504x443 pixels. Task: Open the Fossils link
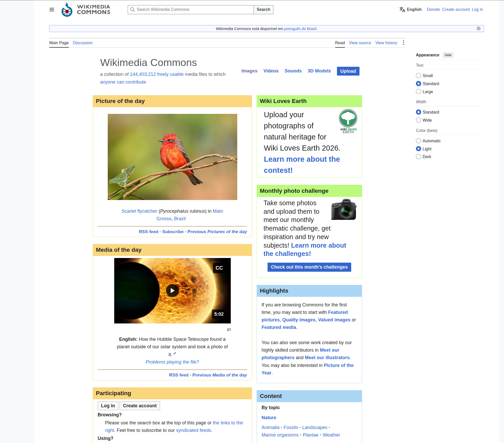point(291,427)
